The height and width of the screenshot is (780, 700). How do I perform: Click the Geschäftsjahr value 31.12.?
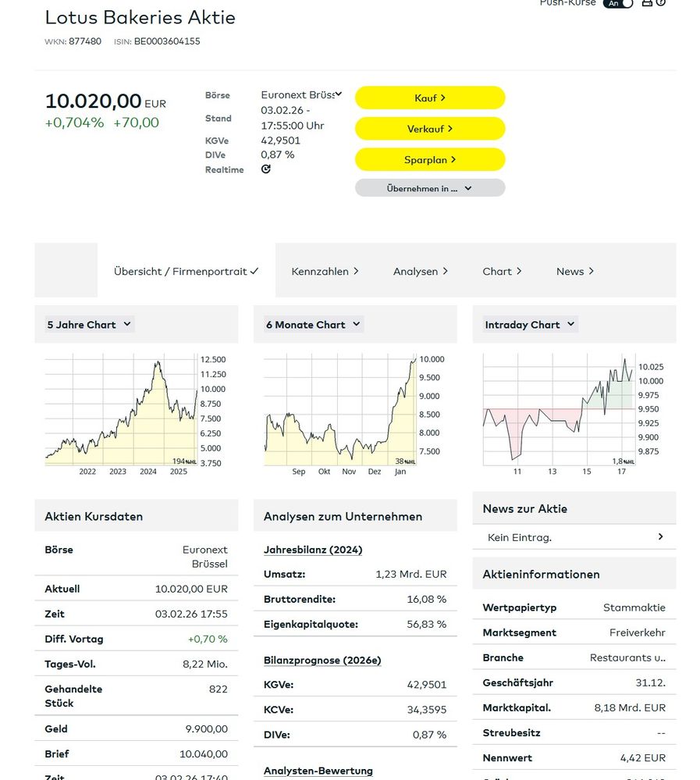[x=650, y=682]
